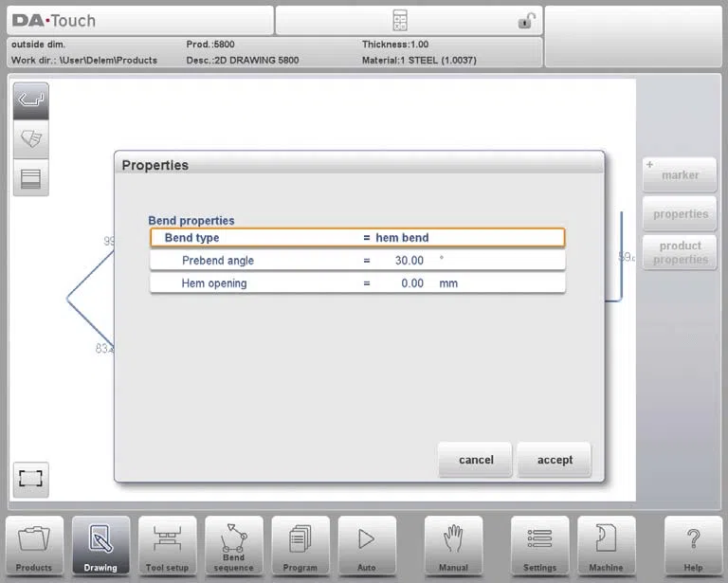The width and height of the screenshot is (728, 583).
Task: Click the Work dir. path text
Action: [x=84, y=61]
